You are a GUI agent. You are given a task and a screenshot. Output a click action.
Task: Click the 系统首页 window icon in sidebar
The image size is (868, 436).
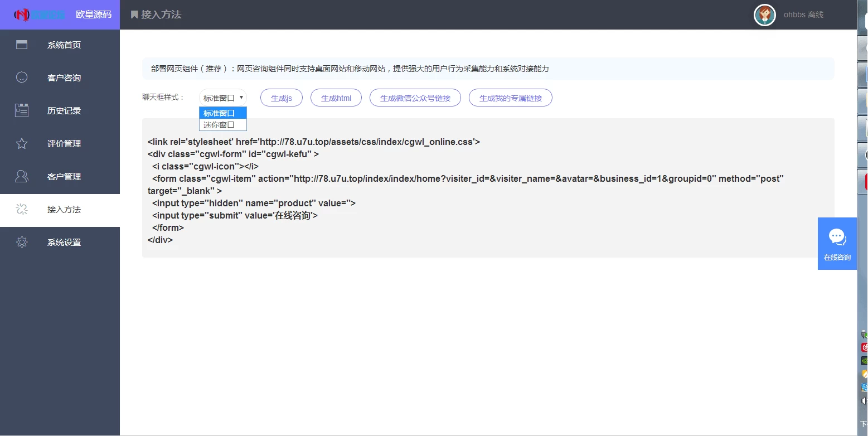click(22, 45)
